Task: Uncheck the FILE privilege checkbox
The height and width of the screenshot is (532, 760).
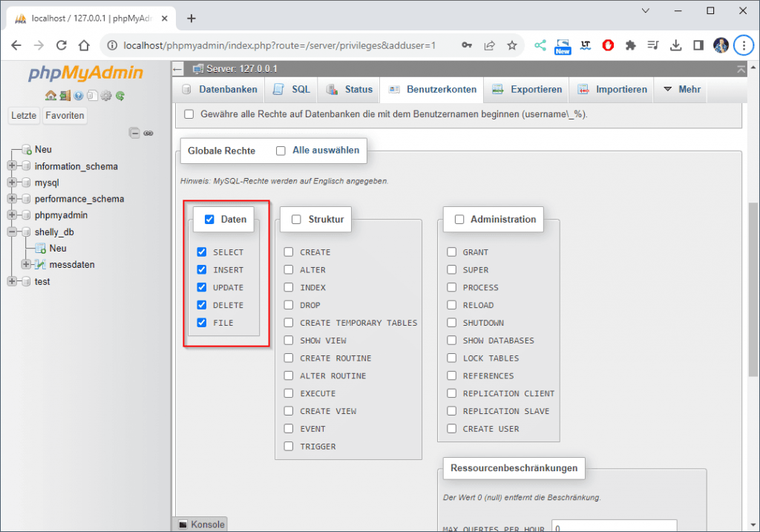Action: [201, 323]
